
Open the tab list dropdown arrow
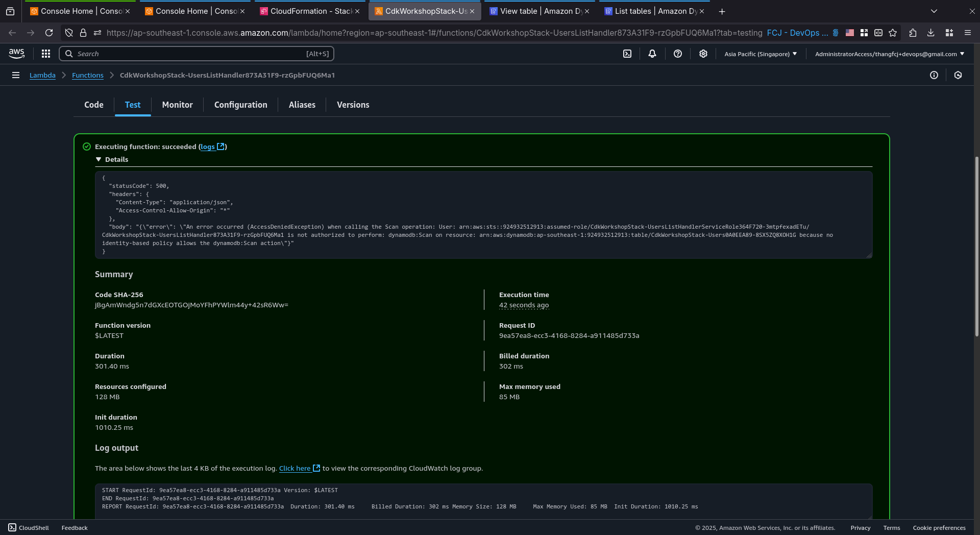tap(934, 11)
